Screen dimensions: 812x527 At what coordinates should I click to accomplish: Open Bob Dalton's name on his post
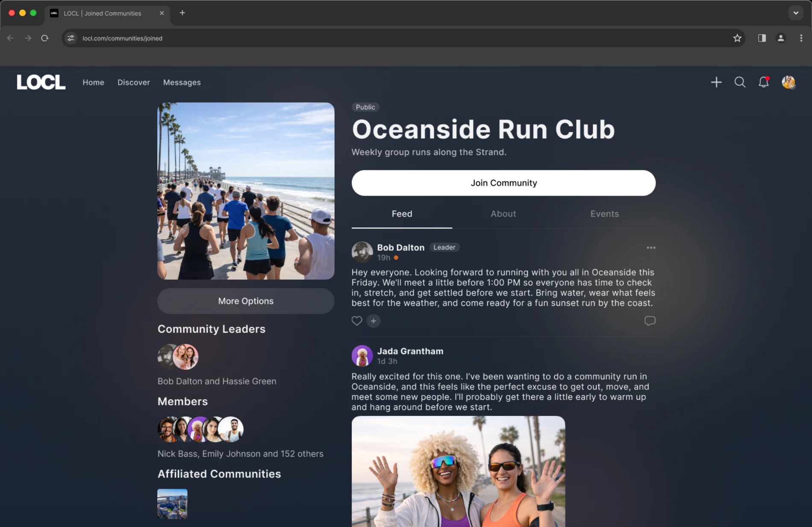point(401,247)
